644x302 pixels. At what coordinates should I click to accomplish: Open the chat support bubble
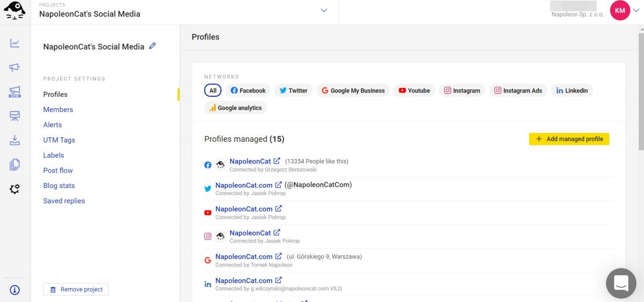point(621,283)
